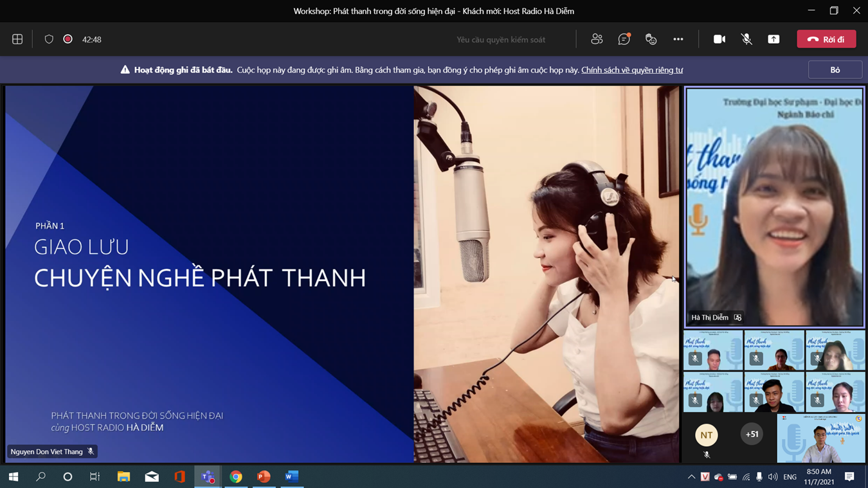868x488 pixels.
Task: Click muted mic icon by Nguyen Don Viet Thang
Action: click(91, 451)
